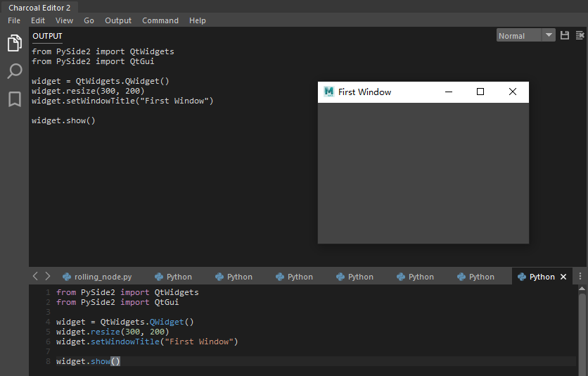Viewport: 588px width, 376px height.
Task: Switch to the rolling_node.py tab
Action: 98,277
